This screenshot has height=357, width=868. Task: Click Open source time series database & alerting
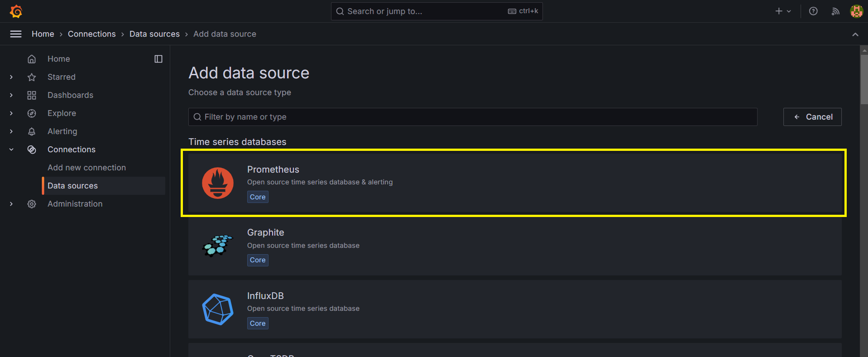point(320,182)
